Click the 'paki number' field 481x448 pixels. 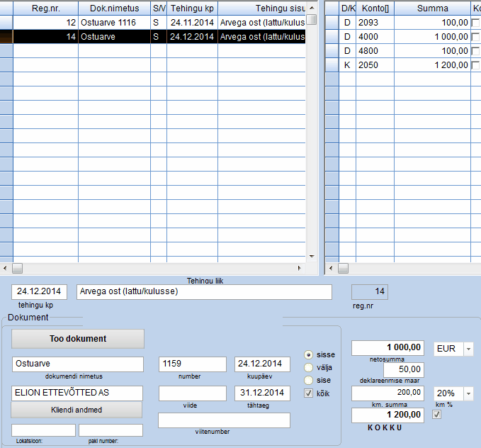[x=111, y=430]
